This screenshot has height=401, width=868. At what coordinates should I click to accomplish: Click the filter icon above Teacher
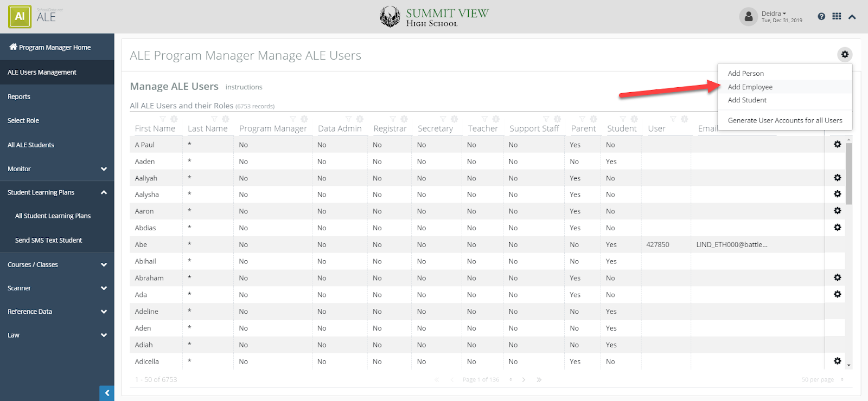(x=484, y=119)
